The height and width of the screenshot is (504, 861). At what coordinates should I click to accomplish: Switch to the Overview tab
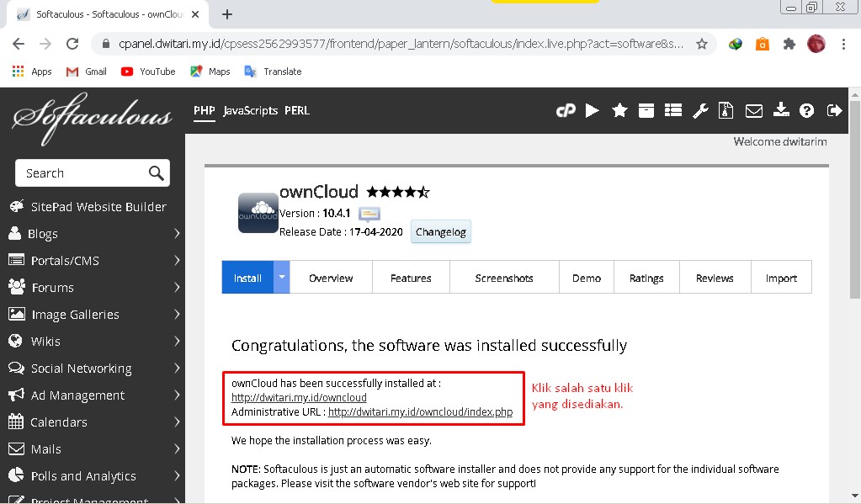point(331,278)
